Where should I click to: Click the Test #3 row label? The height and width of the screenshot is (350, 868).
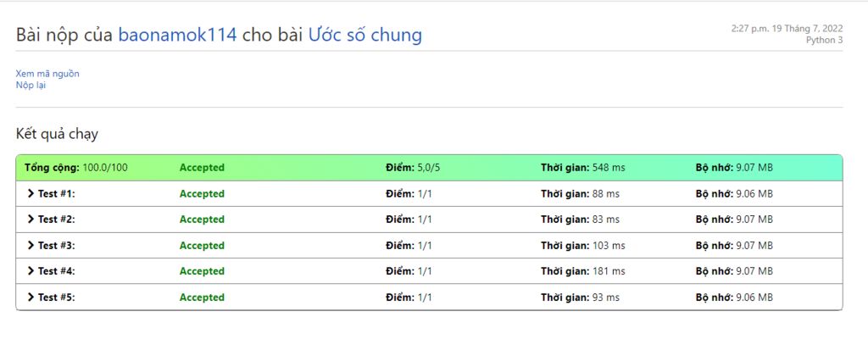tap(57, 246)
